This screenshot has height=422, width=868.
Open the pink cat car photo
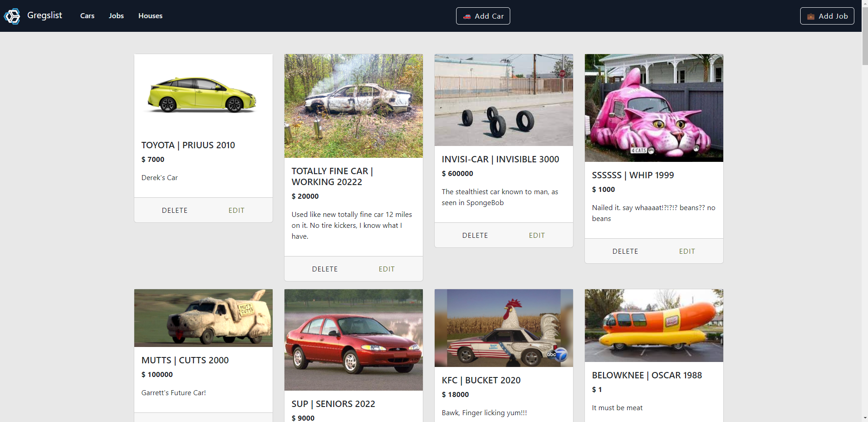tap(654, 108)
